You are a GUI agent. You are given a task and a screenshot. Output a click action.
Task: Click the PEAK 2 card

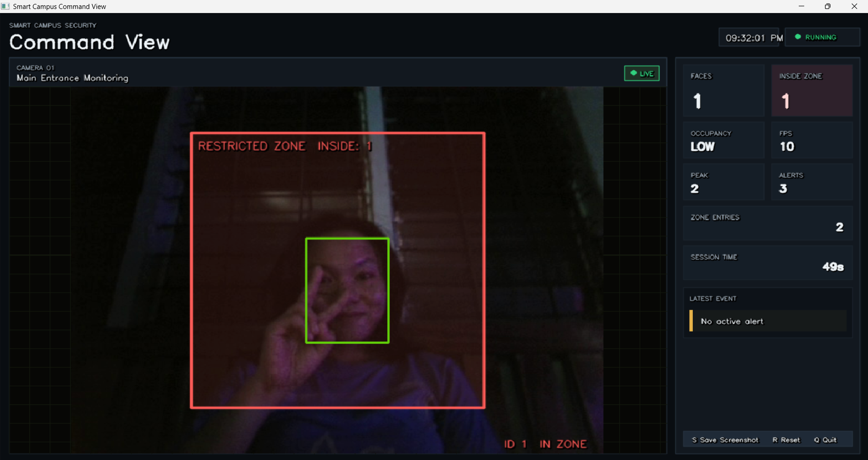coord(724,182)
